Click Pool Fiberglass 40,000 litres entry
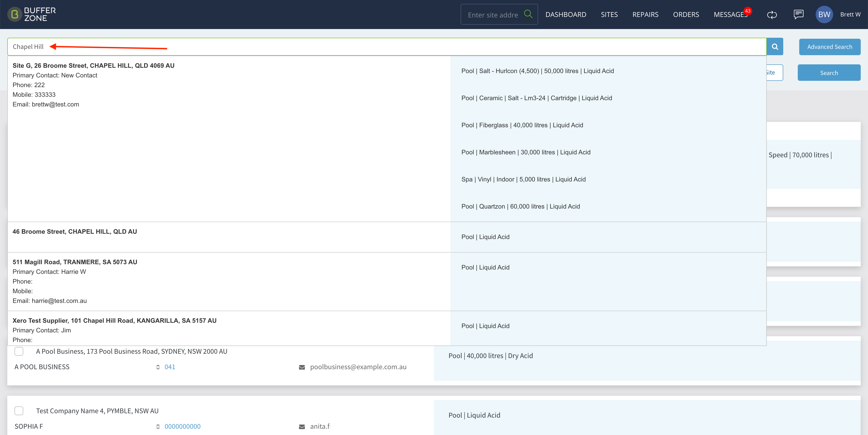Screen dimensions: 868x435 [522, 125]
